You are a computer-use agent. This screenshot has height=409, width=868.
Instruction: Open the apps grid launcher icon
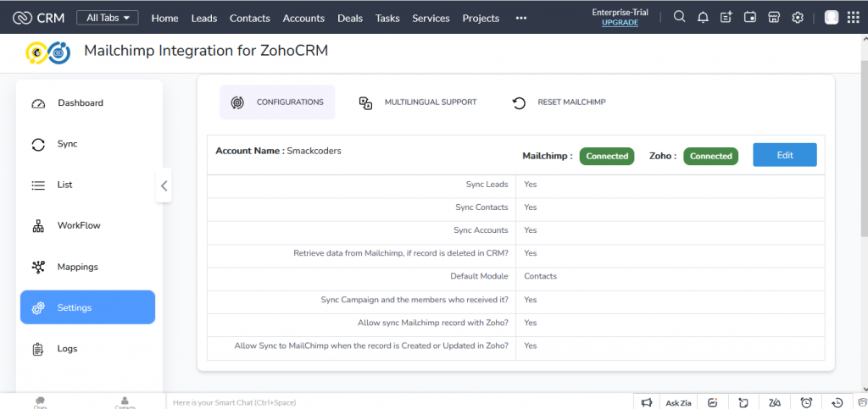(x=854, y=17)
